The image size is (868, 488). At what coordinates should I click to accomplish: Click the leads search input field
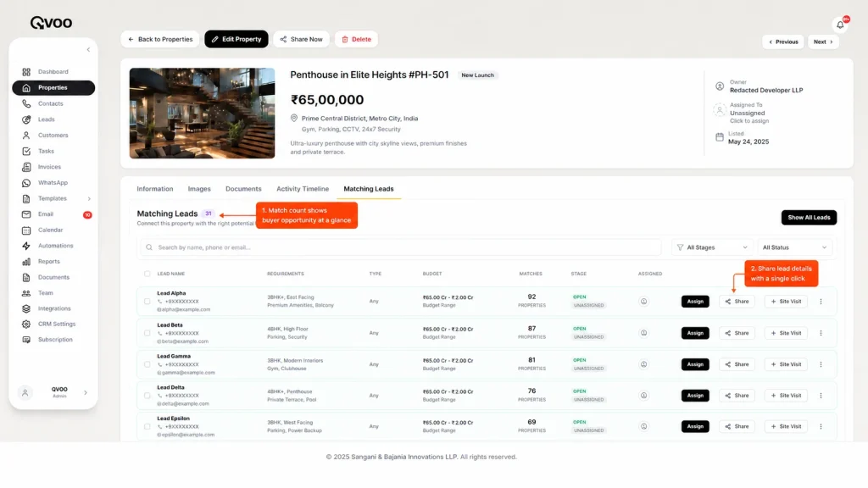point(400,247)
